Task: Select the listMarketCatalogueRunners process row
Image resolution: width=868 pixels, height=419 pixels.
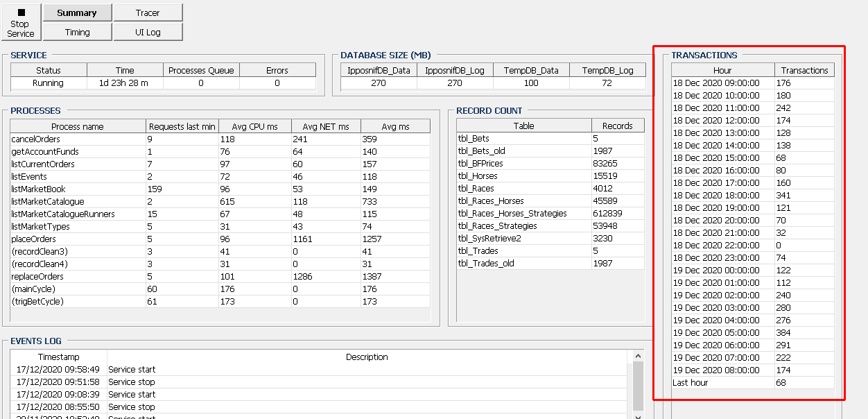Action: click(220, 214)
